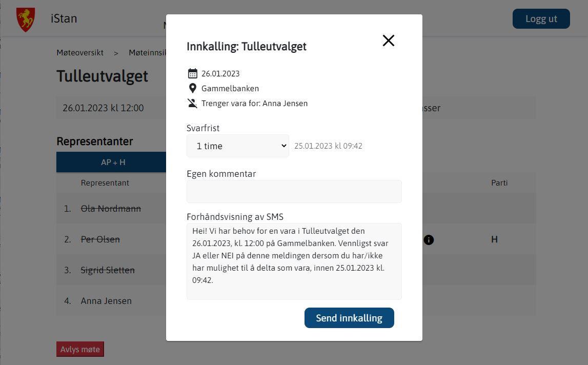Open the Møteinnsikt breadcrumb link
The width and height of the screenshot is (588, 365).
(147, 52)
